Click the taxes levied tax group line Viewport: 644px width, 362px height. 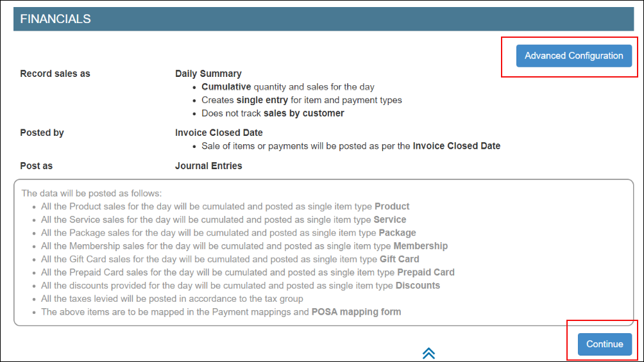[x=172, y=299]
